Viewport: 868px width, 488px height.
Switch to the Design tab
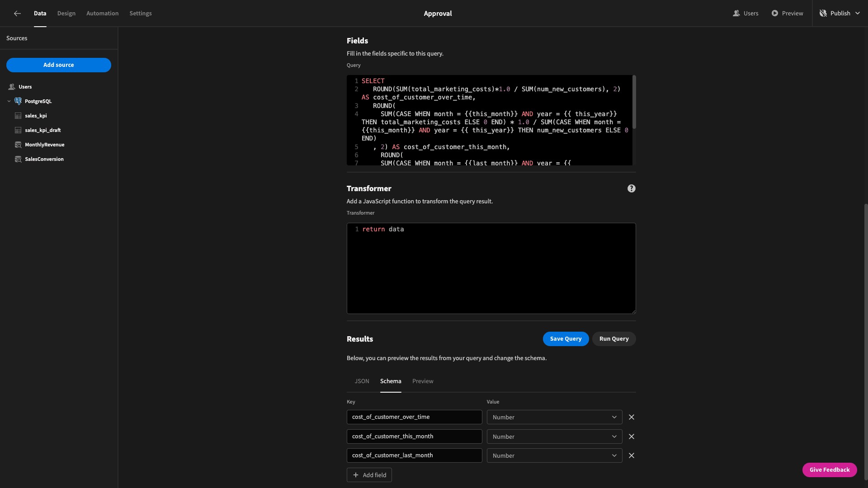pos(66,13)
